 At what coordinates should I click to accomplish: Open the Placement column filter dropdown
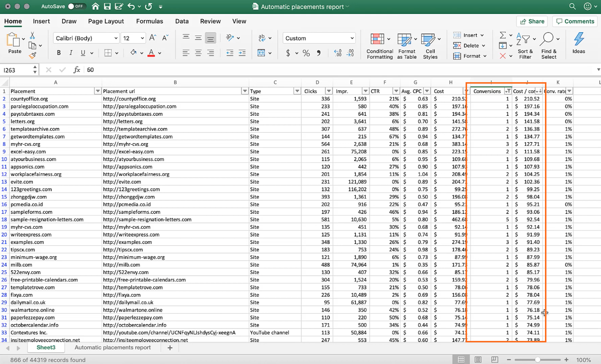tap(98, 91)
